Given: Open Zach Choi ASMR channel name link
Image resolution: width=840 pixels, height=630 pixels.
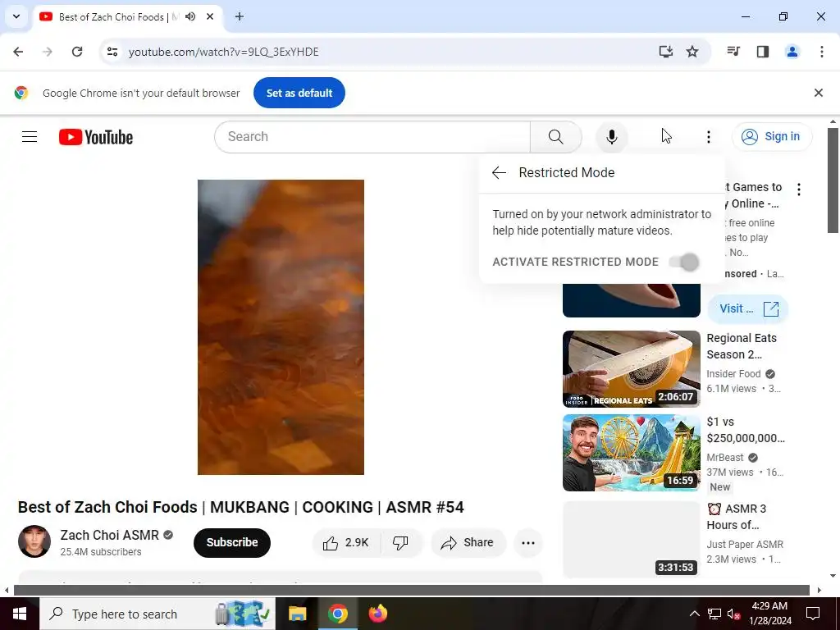Looking at the screenshot, I should pyautogui.click(x=109, y=535).
